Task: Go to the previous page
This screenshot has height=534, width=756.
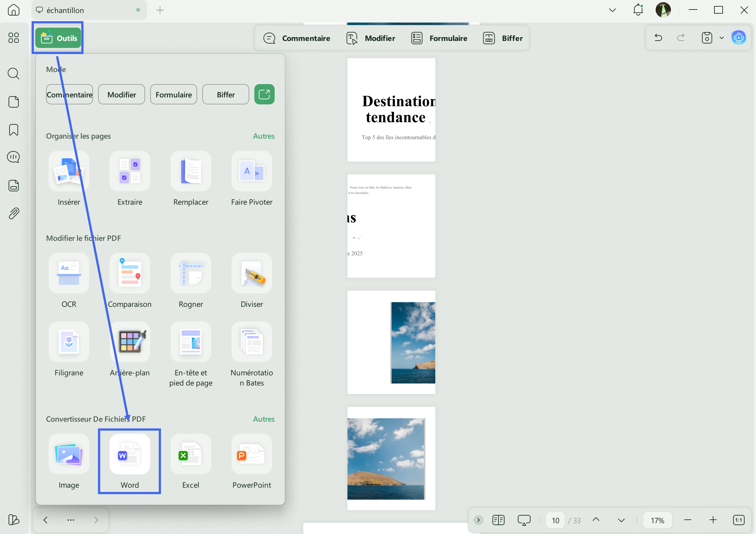Action: [596, 520]
